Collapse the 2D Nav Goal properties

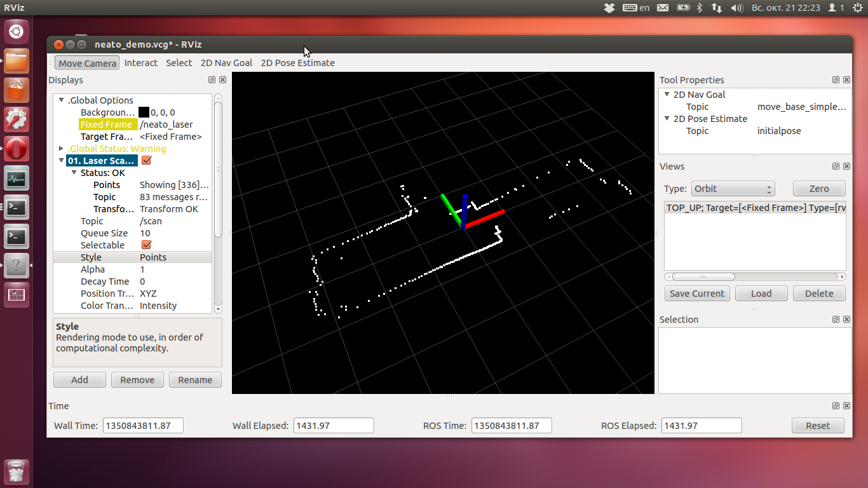667,95
